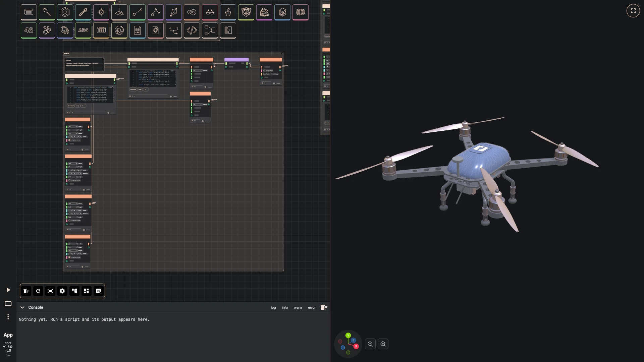Select the puzzle piece category icon
Screen dimensions: 644x362
(228, 31)
